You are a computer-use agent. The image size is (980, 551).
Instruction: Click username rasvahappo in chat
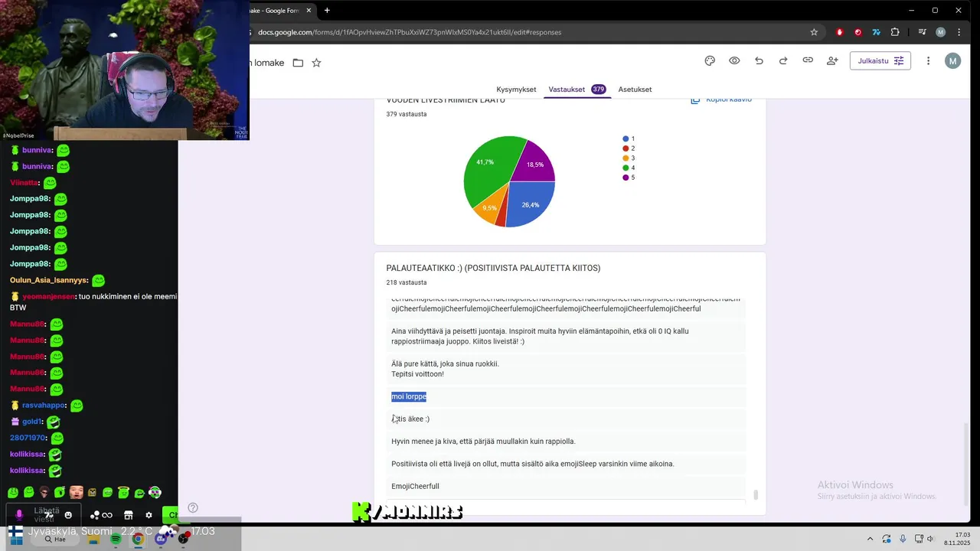click(x=44, y=405)
